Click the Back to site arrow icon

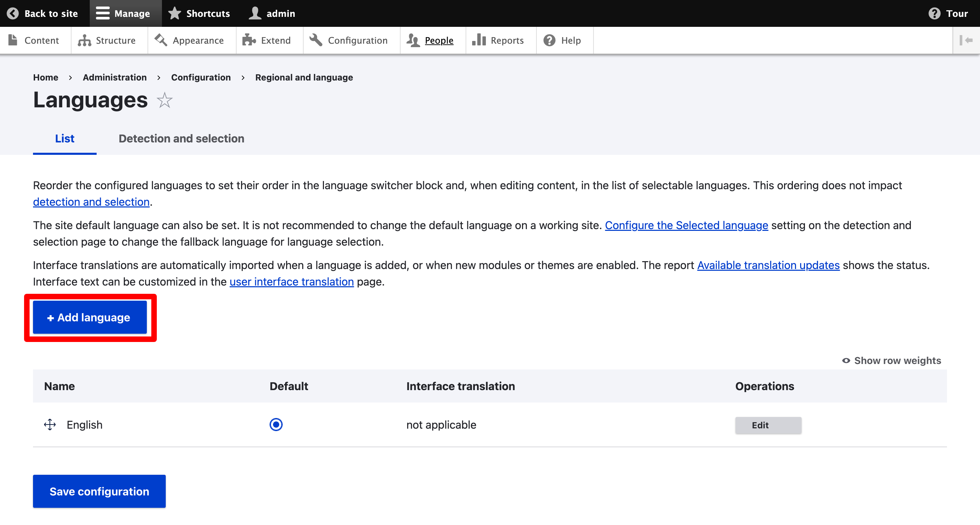tap(13, 13)
